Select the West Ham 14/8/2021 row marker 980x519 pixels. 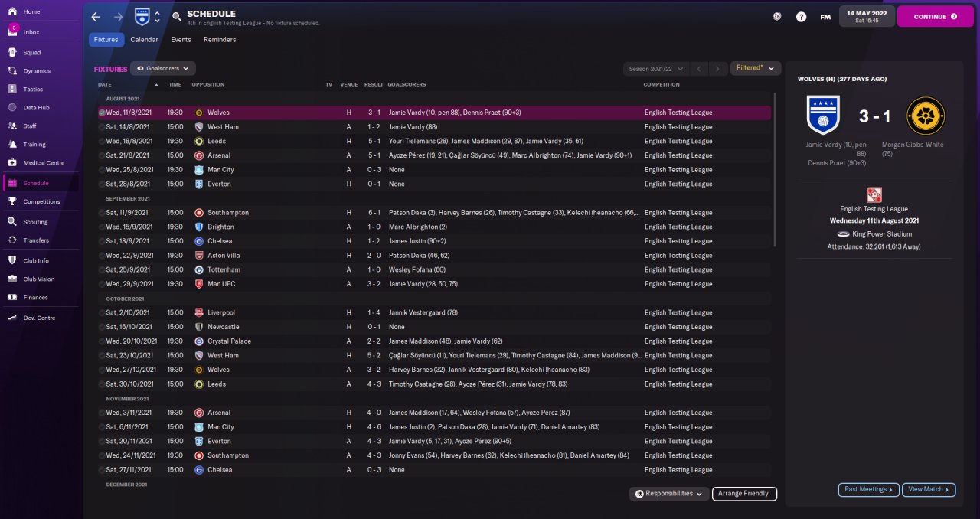click(102, 127)
